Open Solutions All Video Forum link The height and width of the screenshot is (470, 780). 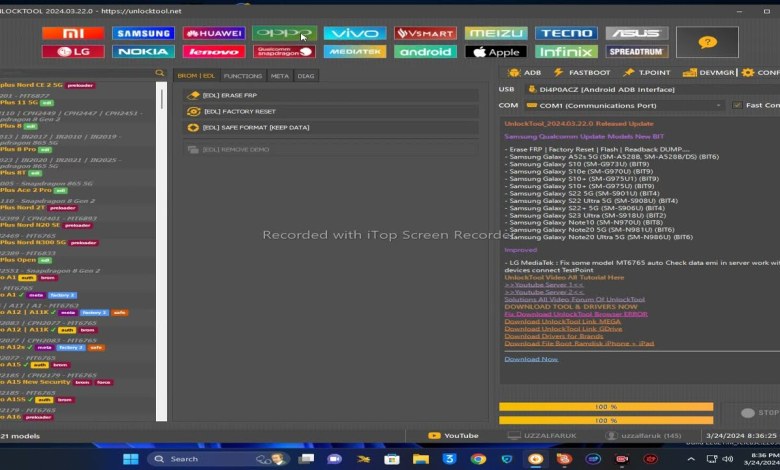575,299
